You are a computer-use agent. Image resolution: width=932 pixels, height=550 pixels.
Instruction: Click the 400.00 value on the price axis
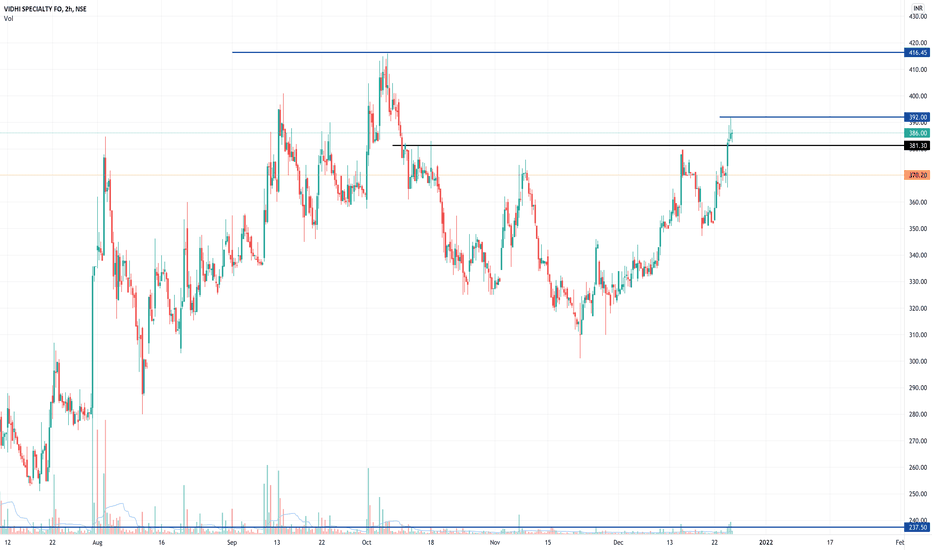point(918,96)
